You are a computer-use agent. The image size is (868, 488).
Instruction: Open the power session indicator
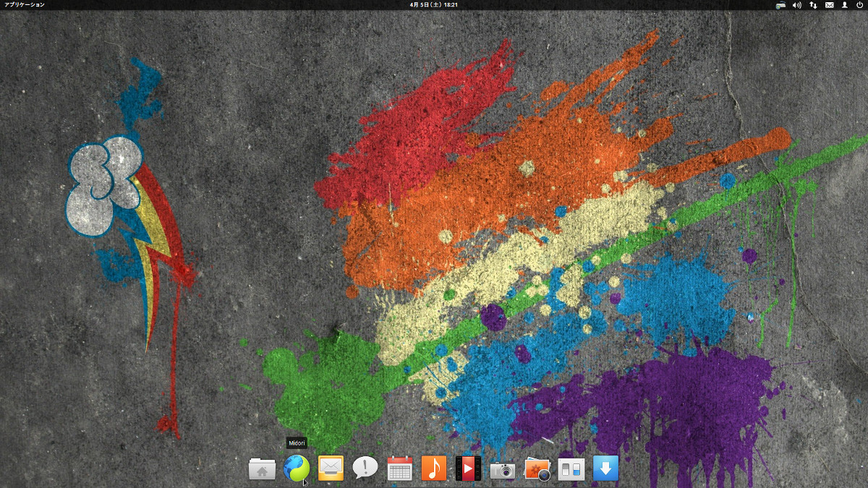click(859, 4)
